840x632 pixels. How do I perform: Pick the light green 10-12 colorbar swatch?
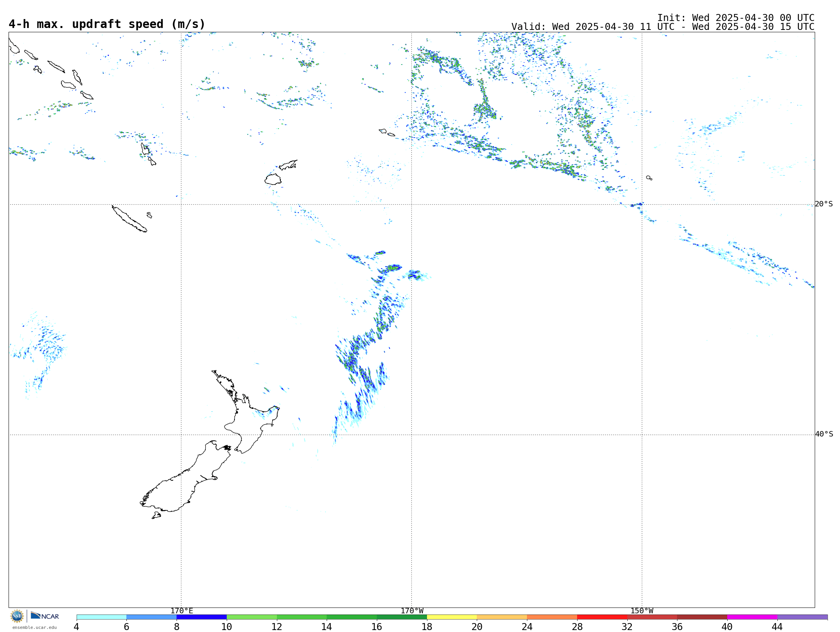coord(252,617)
